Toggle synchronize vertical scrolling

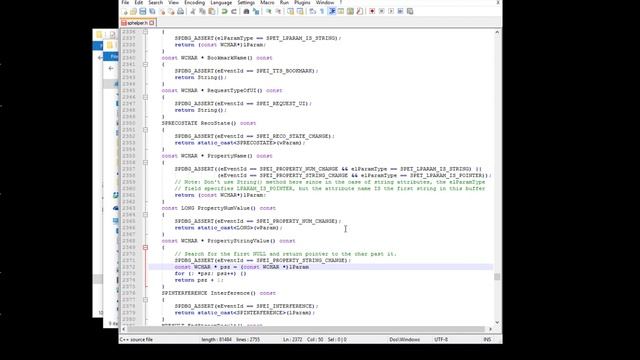290,11
